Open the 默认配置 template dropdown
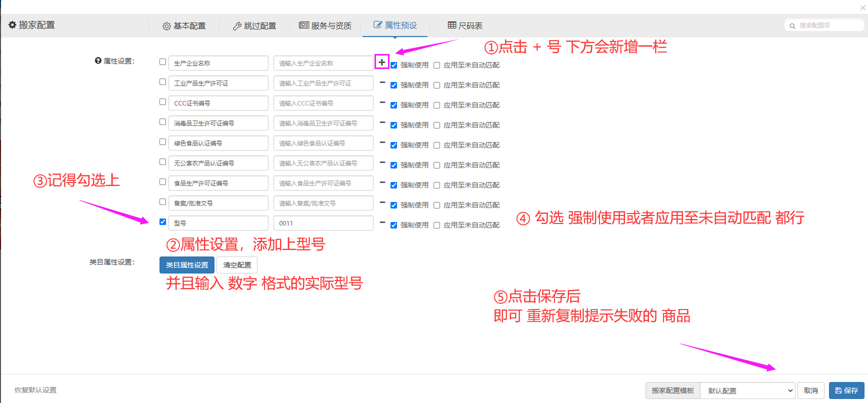868x403 pixels. (x=747, y=390)
